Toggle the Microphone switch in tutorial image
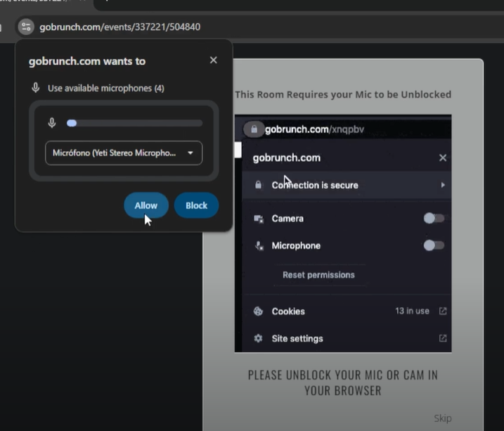 pos(434,245)
